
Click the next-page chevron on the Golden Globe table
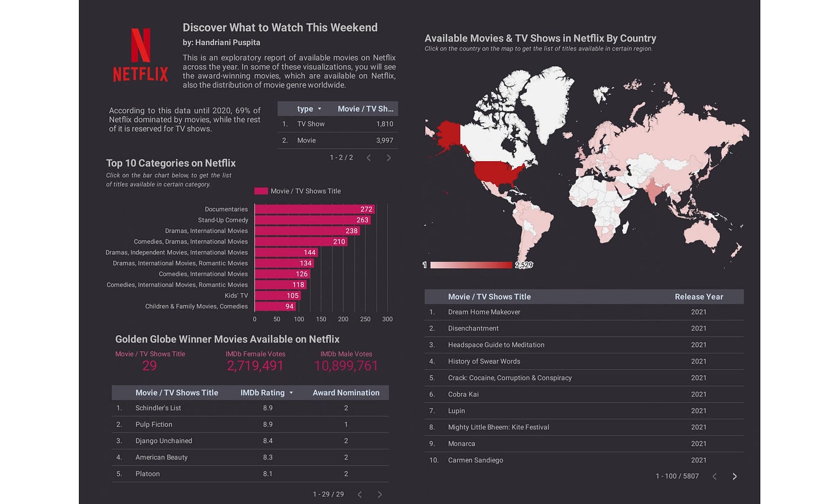click(x=379, y=494)
